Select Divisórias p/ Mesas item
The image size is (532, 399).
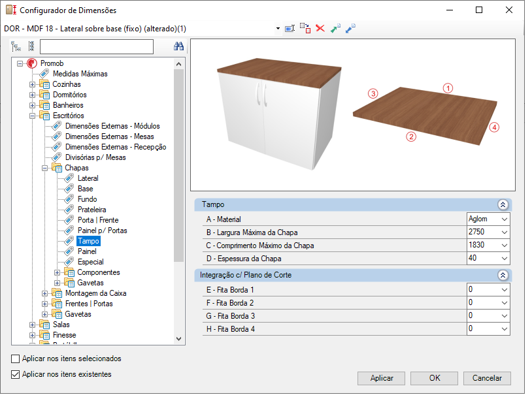(95, 157)
